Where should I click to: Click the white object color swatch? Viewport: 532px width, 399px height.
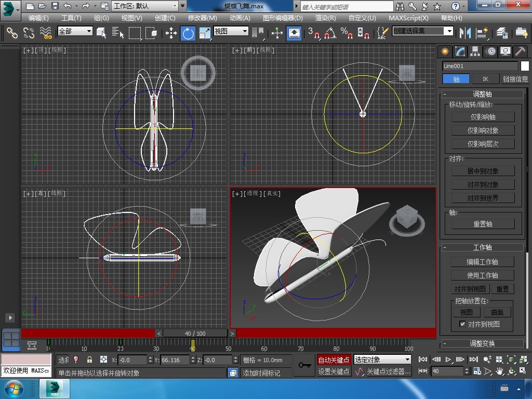point(525,66)
